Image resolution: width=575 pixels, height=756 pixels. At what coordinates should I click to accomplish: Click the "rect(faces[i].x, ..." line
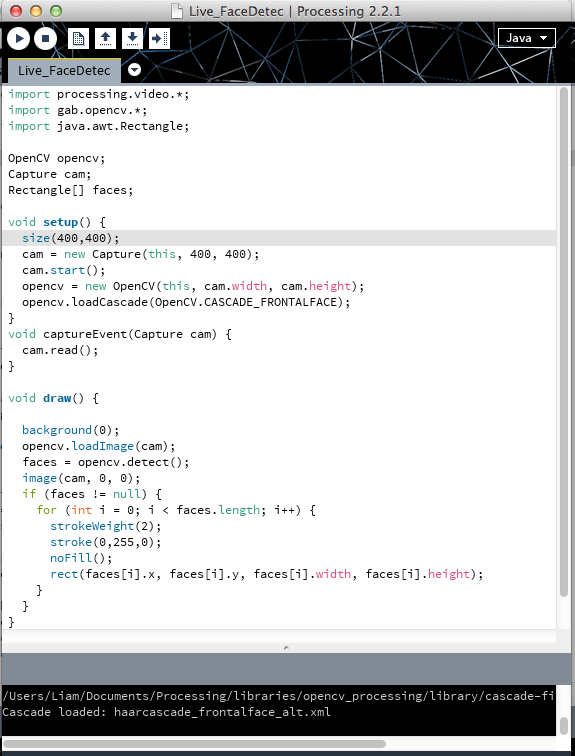(x=267, y=574)
